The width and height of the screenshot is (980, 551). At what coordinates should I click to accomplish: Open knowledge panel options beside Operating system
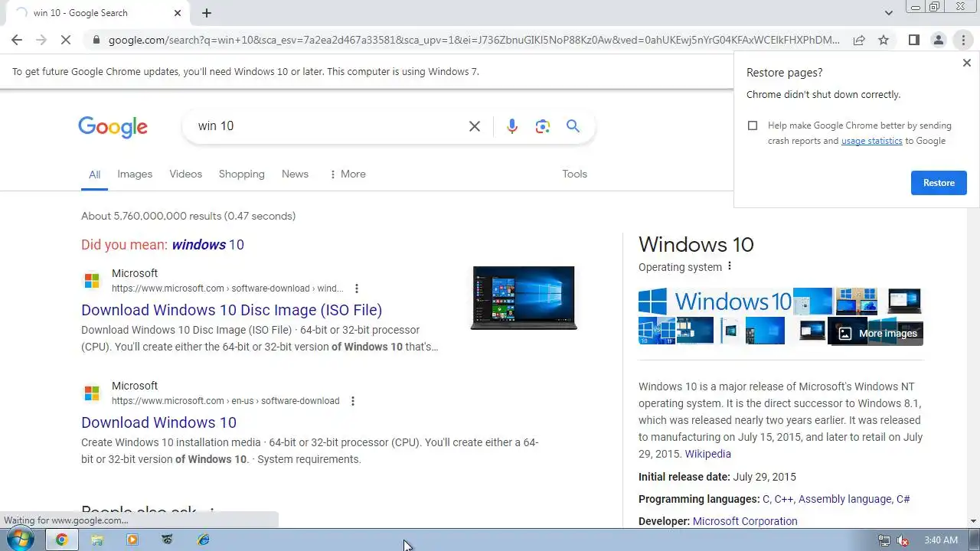click(x=729, y=266)
